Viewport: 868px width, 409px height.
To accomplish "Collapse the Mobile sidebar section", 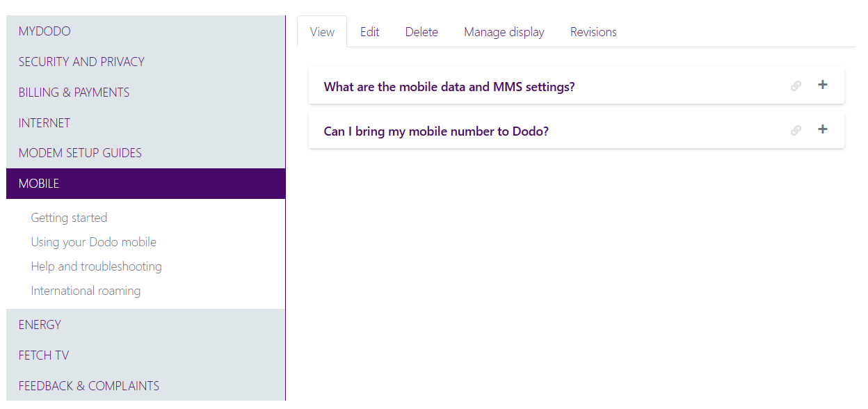I will point(39,184).
